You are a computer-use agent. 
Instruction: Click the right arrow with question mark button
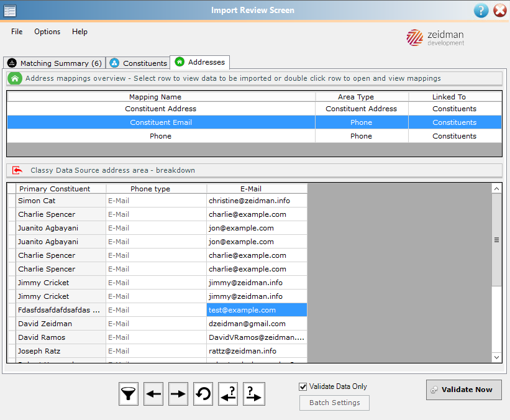click(254, 394)
